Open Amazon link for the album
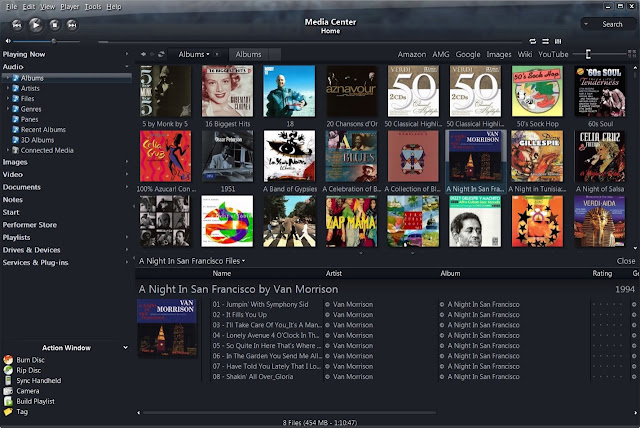640x428 pixels. coord(412,54)
